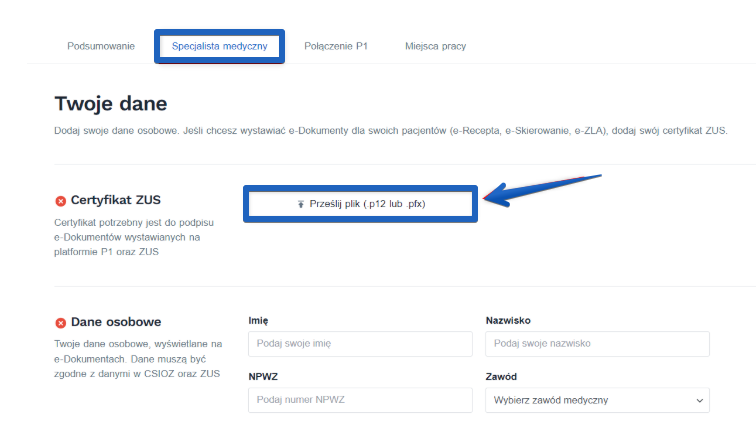Go to the Miejsca pracy tab
This screenshot has height=435, width=756.
pyautogui.click(x=435, y=46)
